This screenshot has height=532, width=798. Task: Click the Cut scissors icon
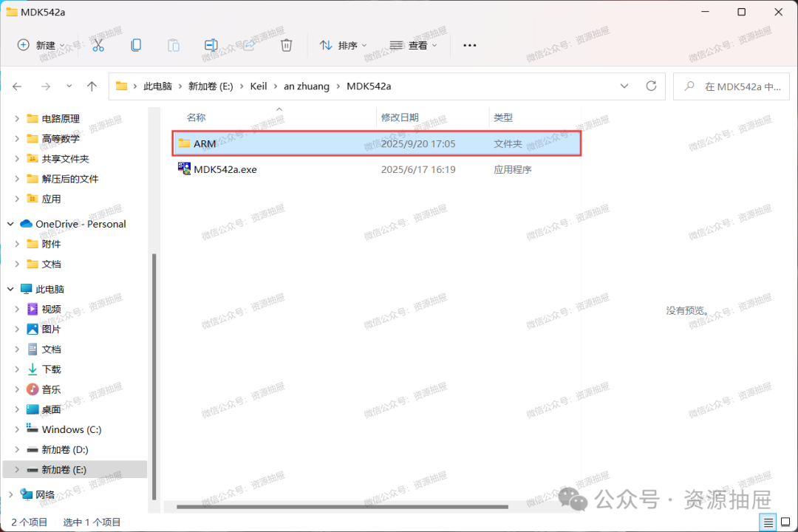pyautogui.click(x=98, y=45)
